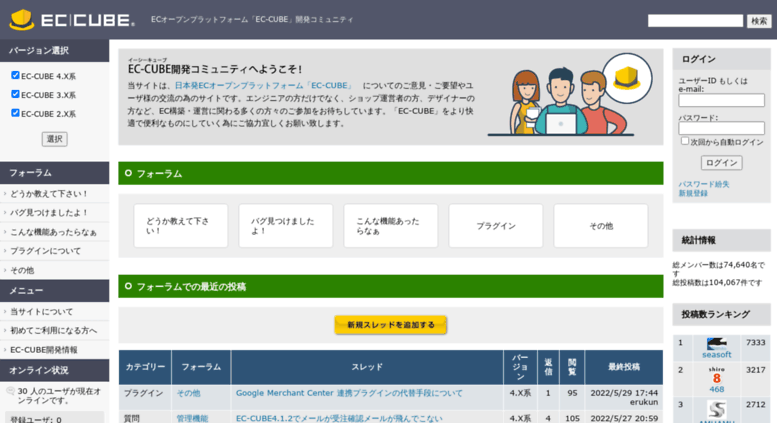Viewport: 777px width, 423px height.
Task: Click the 7333 post count in ranking
Action: click(x=756, y=342)
